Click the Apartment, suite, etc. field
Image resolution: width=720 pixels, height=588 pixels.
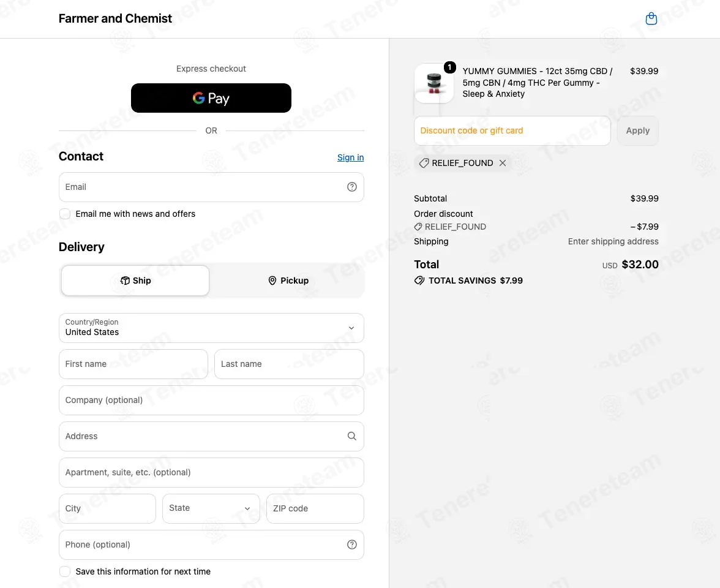coord(211,473)
